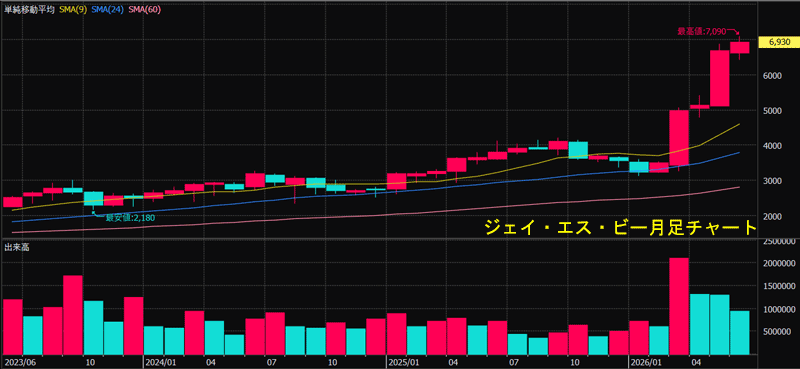Click the 3000 price axis label
Image resolution: width=800 pixels, height=369 pixels.
click(x=773, y=181)
